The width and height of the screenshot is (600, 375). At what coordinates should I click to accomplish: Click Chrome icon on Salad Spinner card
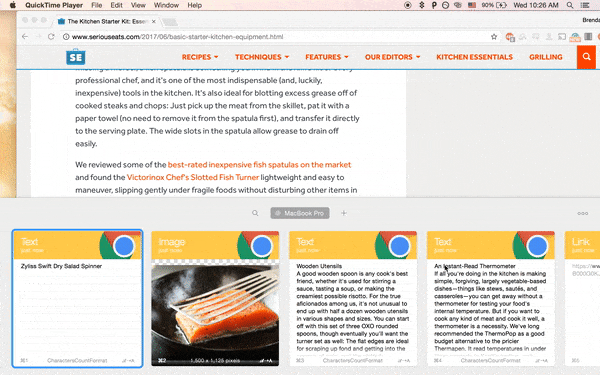pyautogui.click(x=122, y=245)
